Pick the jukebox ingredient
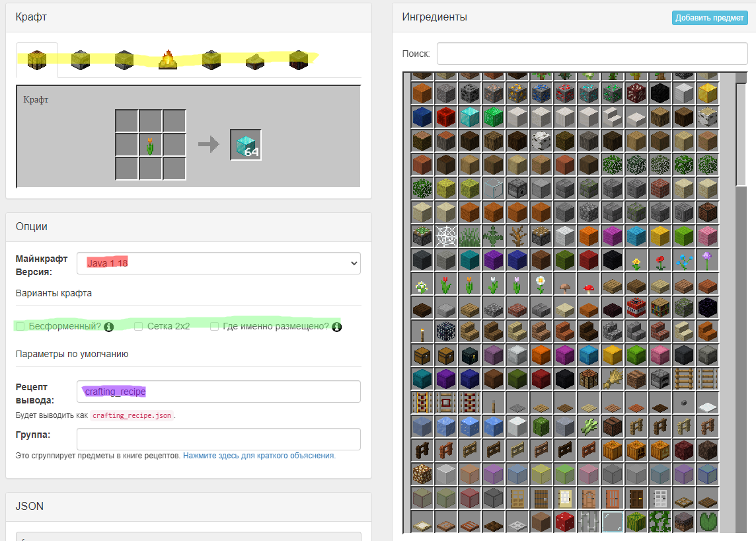 coord(613,427)
